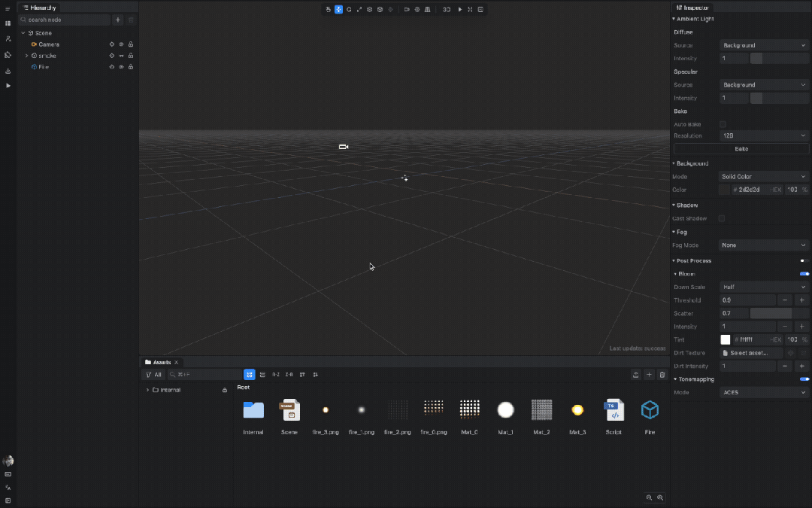The image size is (812, 508).
Task: Toggle the Tonemapping switch
Action: (804, 379)
